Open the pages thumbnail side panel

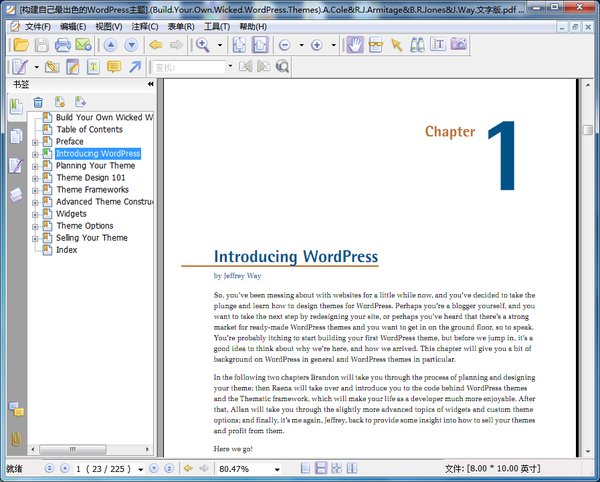16,136
